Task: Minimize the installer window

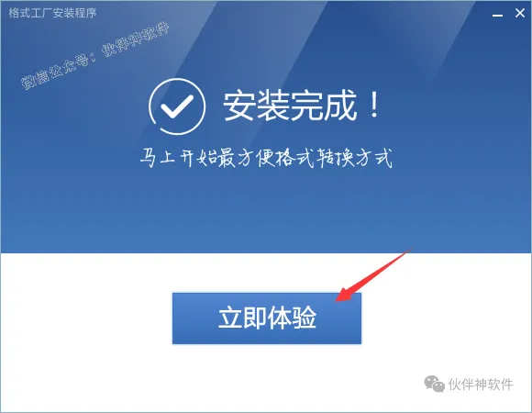Action: 497,14
